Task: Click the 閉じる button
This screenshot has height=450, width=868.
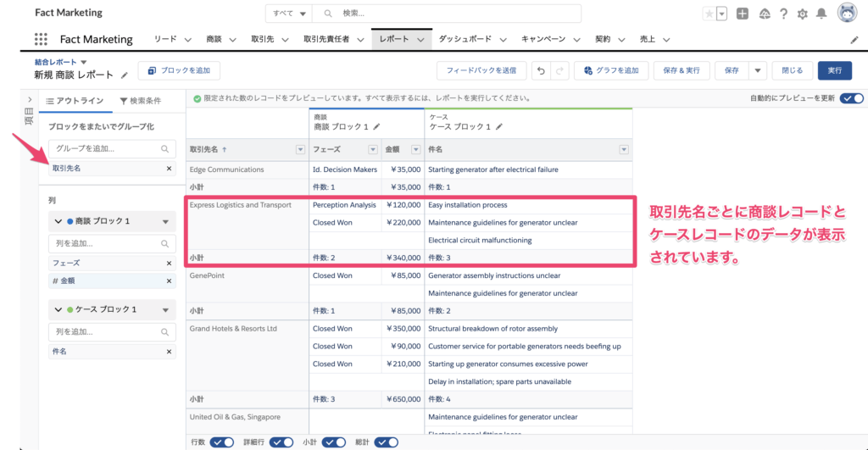Action: [793, 71]
